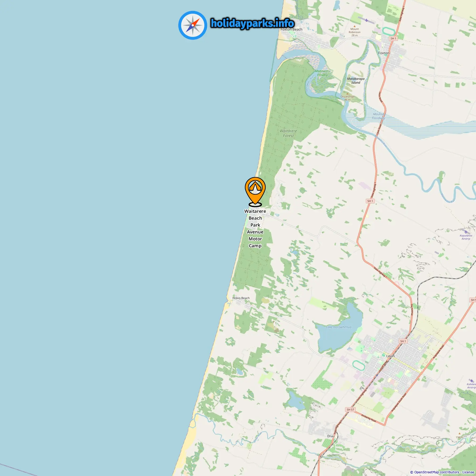Click the Foxton town label
This screenshot has height=476, width=476.
pyautogui.click(x=384, y=53)
